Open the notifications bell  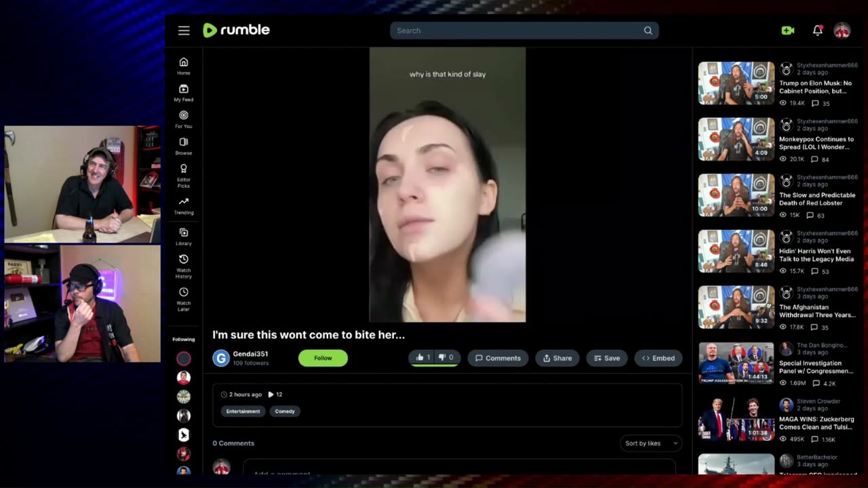tap(818, 30)
